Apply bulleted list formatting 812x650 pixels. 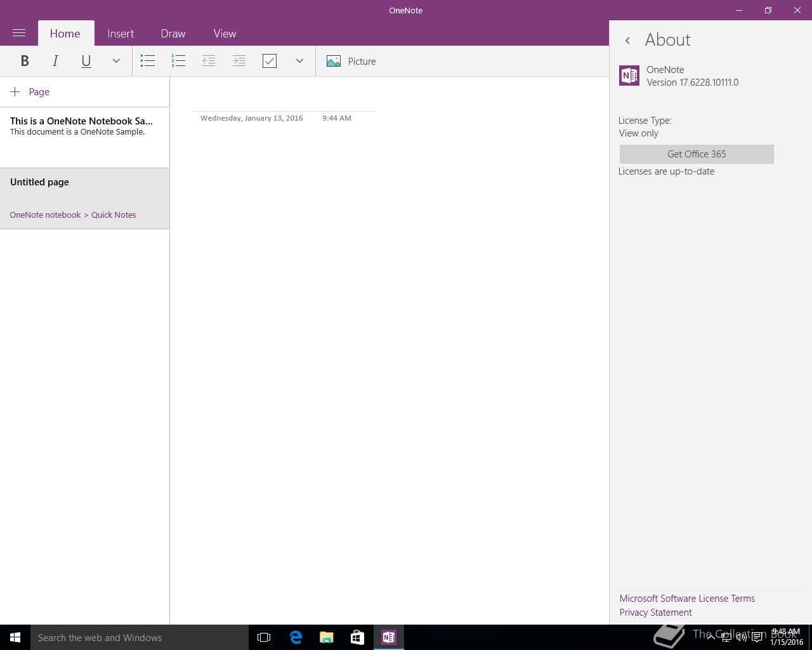pyautogui.click(x=148, y=61)
